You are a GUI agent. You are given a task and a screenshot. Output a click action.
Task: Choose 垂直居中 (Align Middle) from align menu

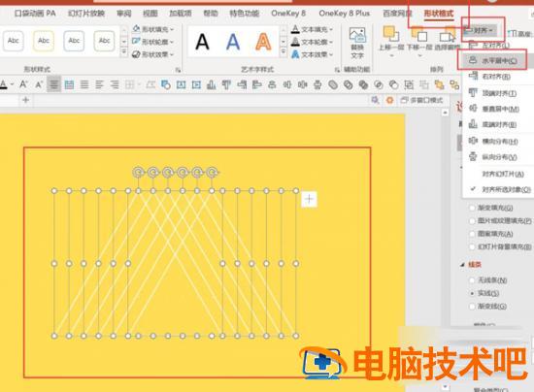pyautogui.click(x=495, y=109)
